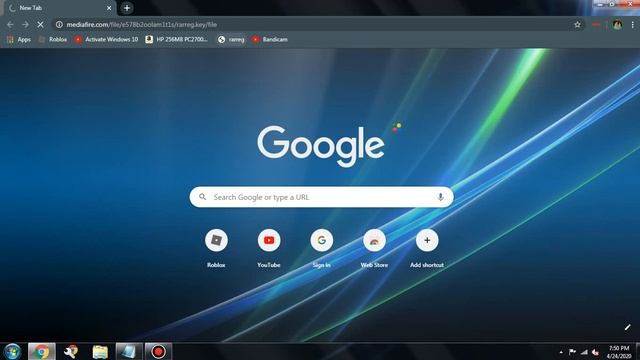Customize this page with the pencil
Image resolution: width=640 pixels, height=360 pixels.
tap(628, 327)
